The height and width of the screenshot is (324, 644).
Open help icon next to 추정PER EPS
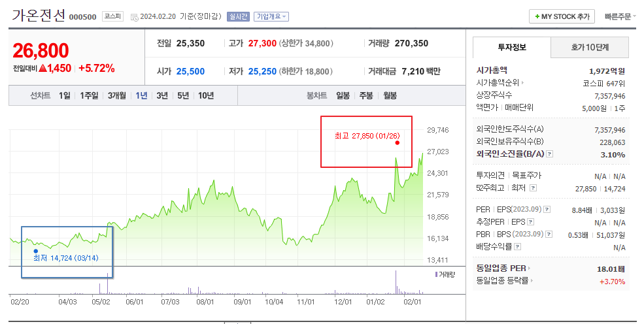531,222
